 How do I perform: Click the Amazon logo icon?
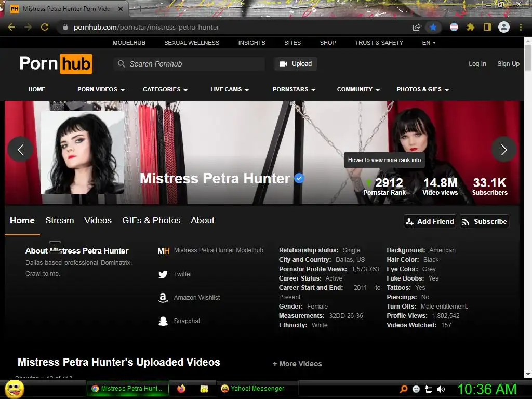pos(163,298)
